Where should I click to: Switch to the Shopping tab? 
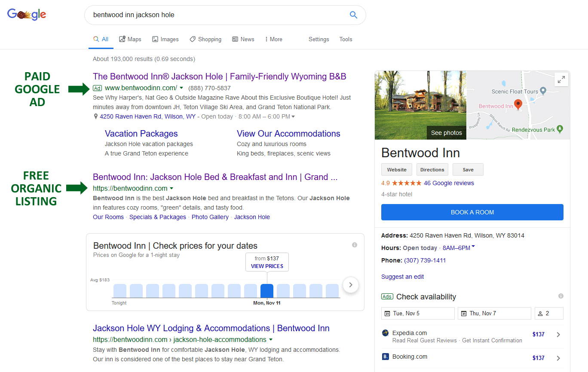205,39
